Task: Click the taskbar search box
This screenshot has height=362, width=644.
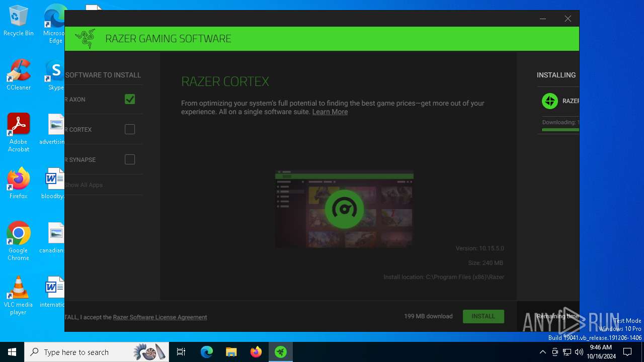Action: (x=97, y=352)
